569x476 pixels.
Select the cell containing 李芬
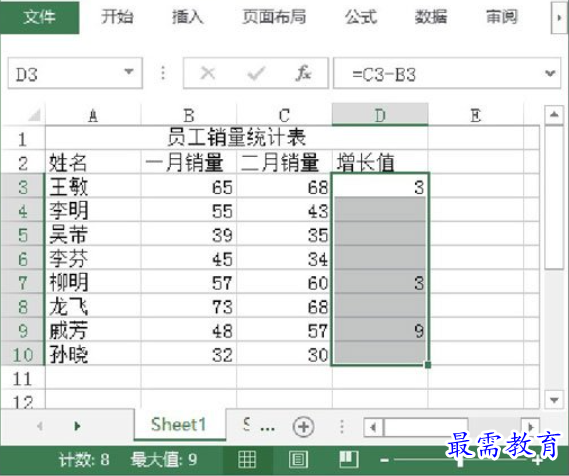[x=93, y=258]
